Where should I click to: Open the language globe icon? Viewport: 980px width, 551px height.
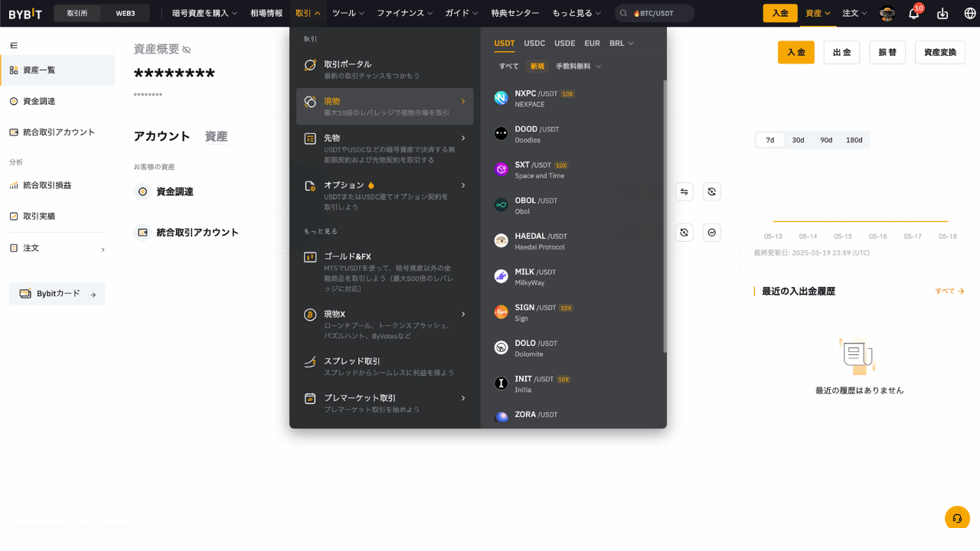click(x=970, y=13)
